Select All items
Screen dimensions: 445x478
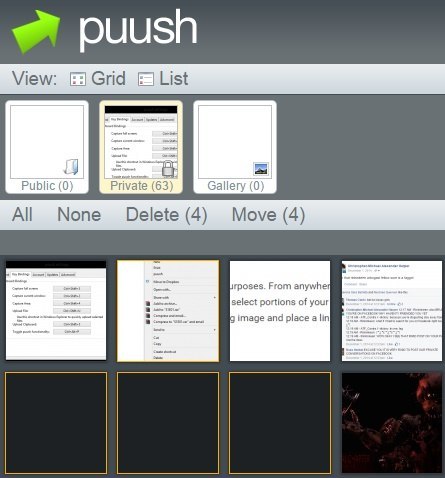pyautogui.click(x=22, y=215)
